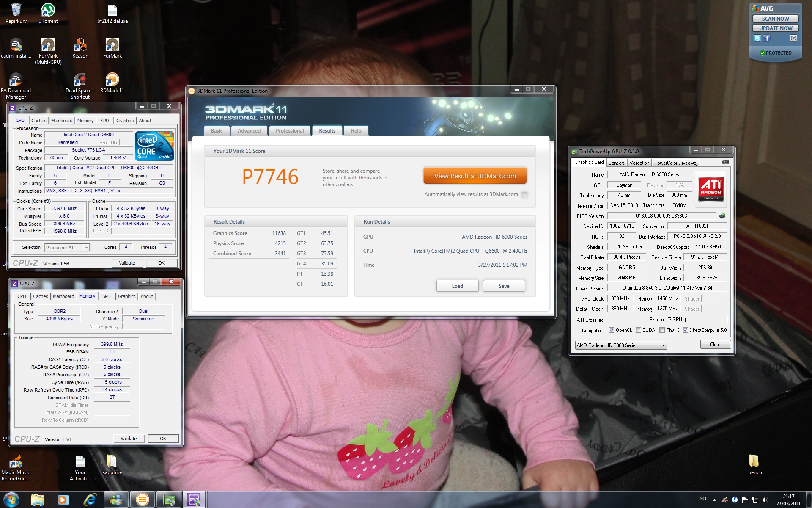Click the Twitter icon in AVG gadget

click(757, 38)
